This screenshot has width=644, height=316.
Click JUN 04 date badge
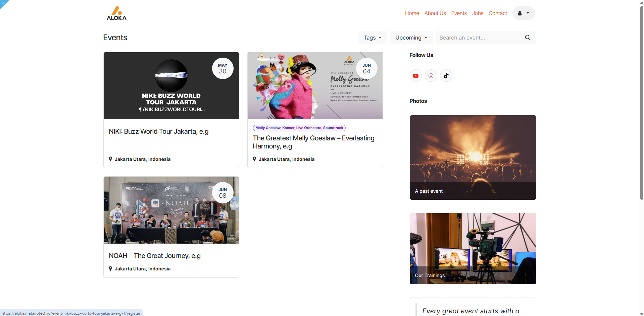coord(366,68)
